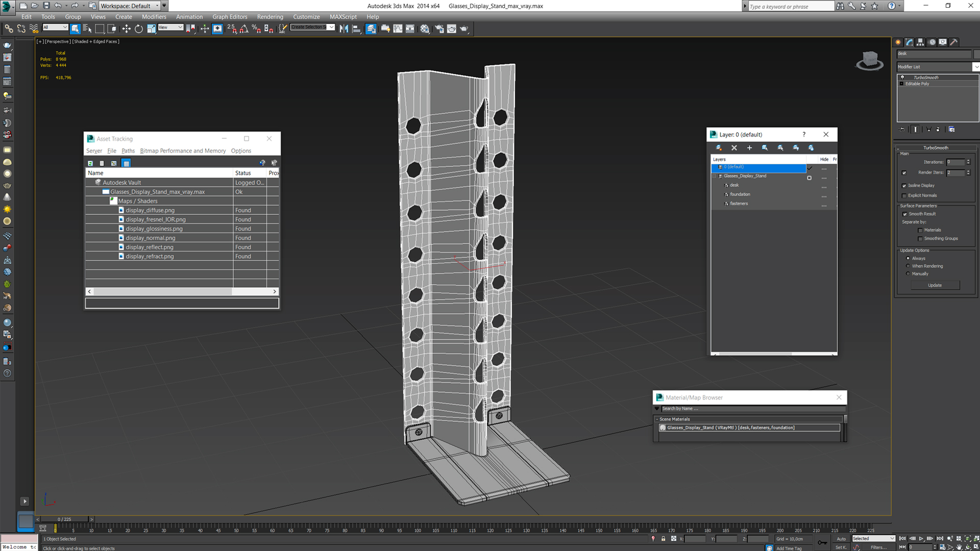Open Render Setup icon
This screenshot has width=980, height=551.
coord(439,29)
